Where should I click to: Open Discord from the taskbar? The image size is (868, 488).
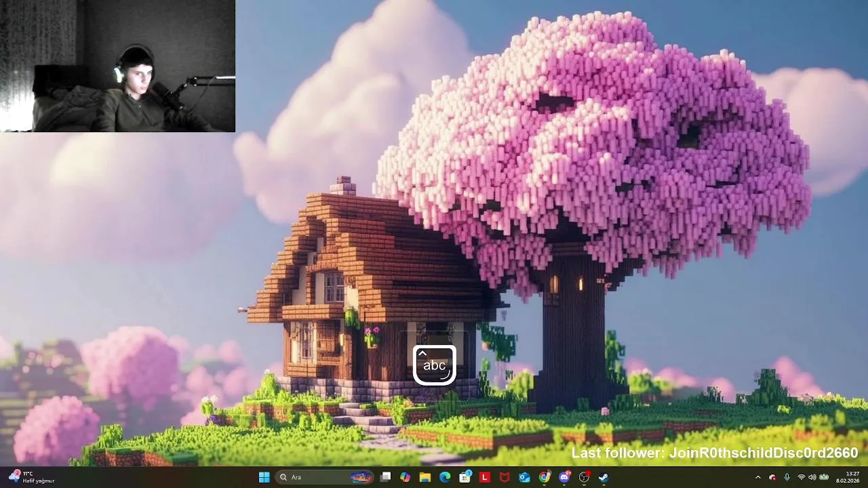click(x=564, y=477)
